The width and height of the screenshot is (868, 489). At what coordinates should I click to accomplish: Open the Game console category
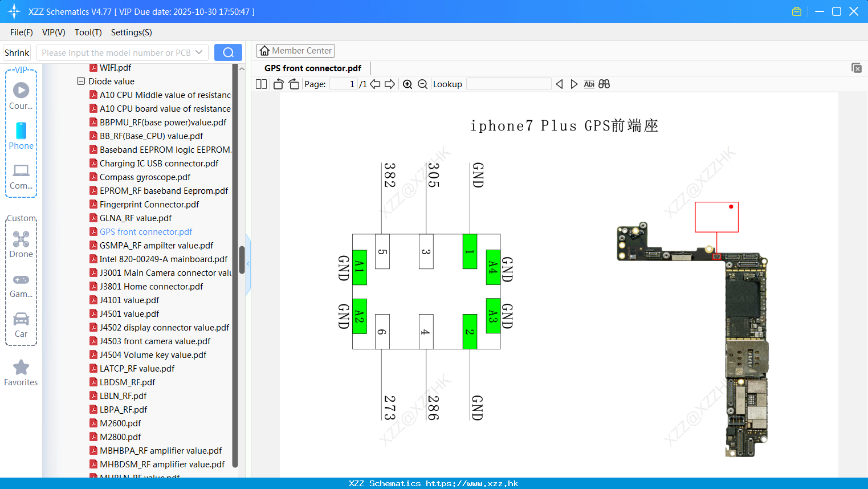coord(21,286)
